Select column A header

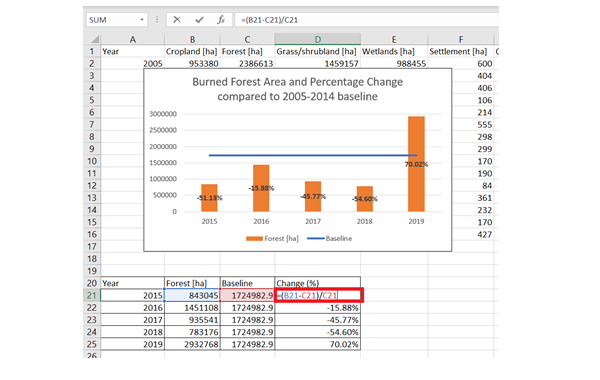[132, 39]
